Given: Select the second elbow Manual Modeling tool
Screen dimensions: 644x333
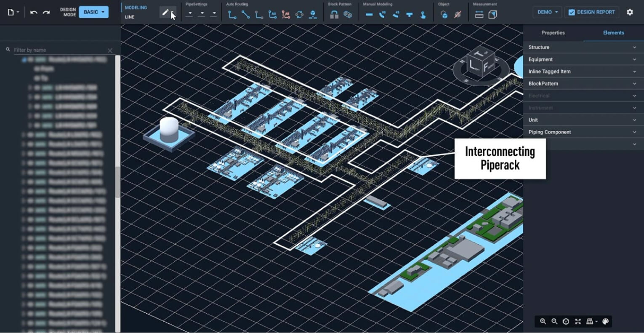Looking at the screenshot, I should coord(396,15).
